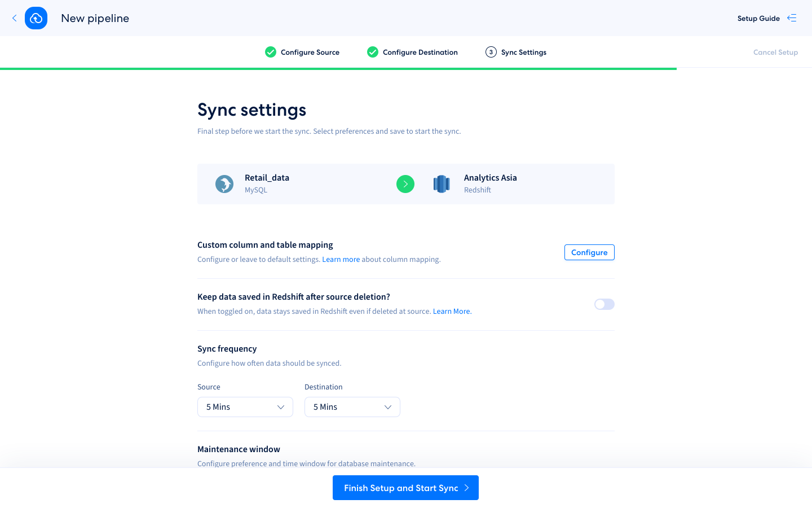
Task: Enable keep data in Redshift toggle
Action: (604, 304)
